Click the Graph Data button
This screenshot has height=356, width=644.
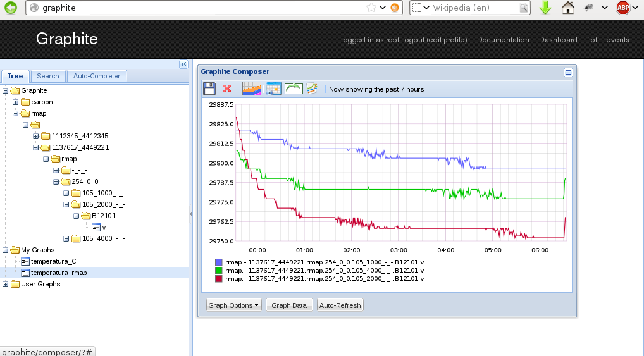289,305
